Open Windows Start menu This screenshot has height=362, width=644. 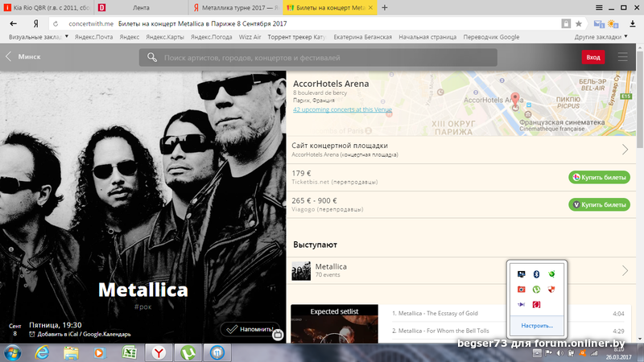point(12,352)
